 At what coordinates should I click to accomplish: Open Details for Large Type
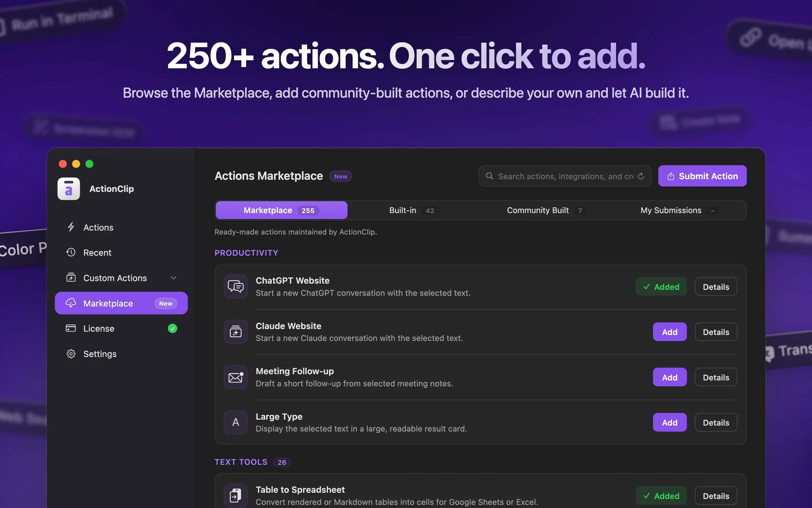tap(716, 422)
